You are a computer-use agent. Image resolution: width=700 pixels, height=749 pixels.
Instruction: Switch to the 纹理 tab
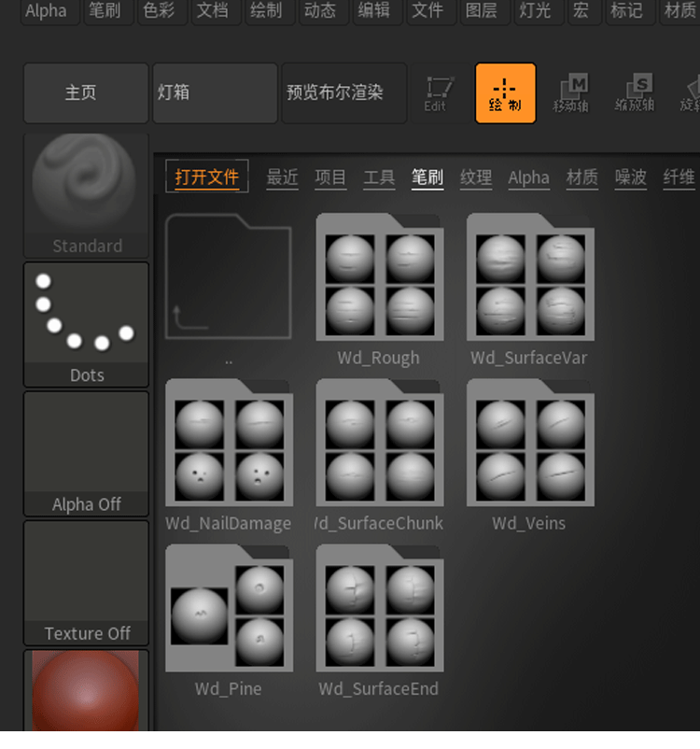(476, 177)
